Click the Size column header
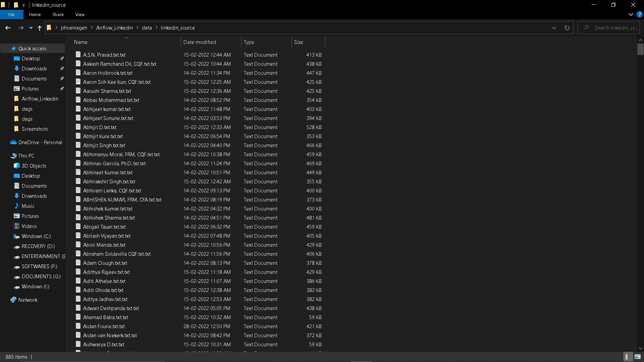The image size is (644, 362). (299, 42)
